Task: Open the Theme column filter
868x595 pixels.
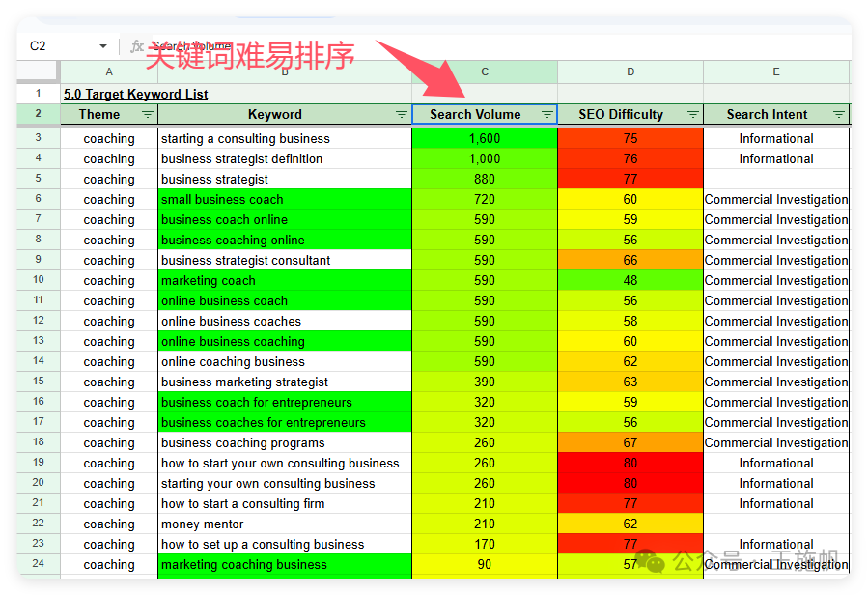Action: pos(148,114)
